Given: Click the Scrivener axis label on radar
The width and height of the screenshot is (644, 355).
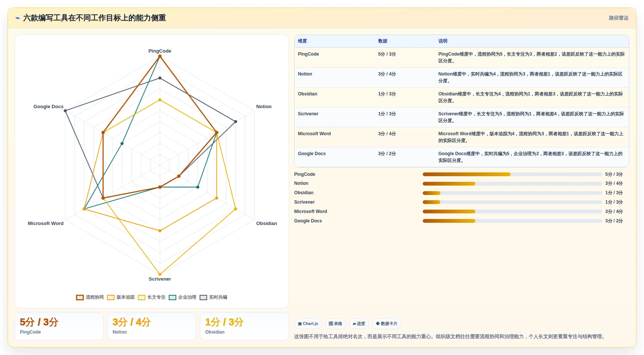Looking at the screenshot, I should click(x=160, y=279).
